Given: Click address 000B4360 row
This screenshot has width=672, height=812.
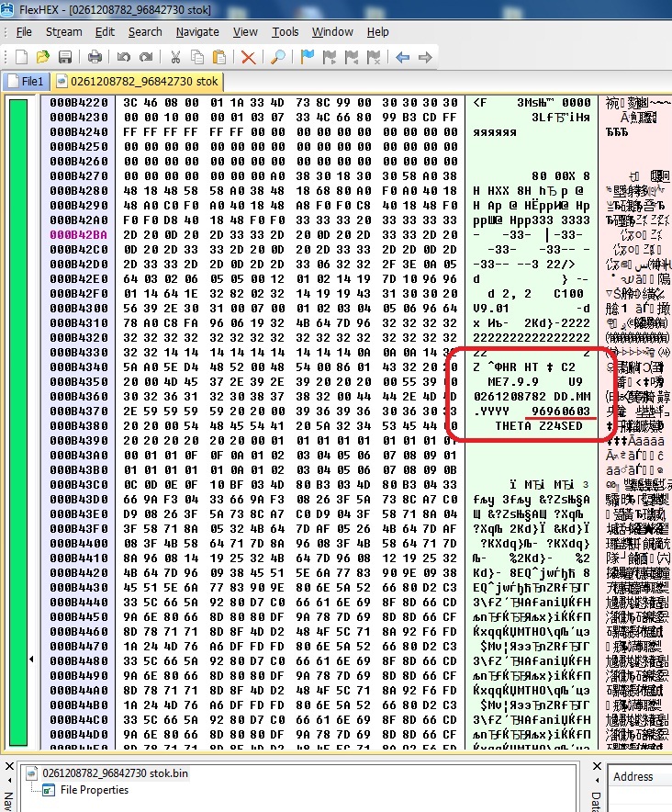Looking at the screenshot, I should click(x=79, y=397).
